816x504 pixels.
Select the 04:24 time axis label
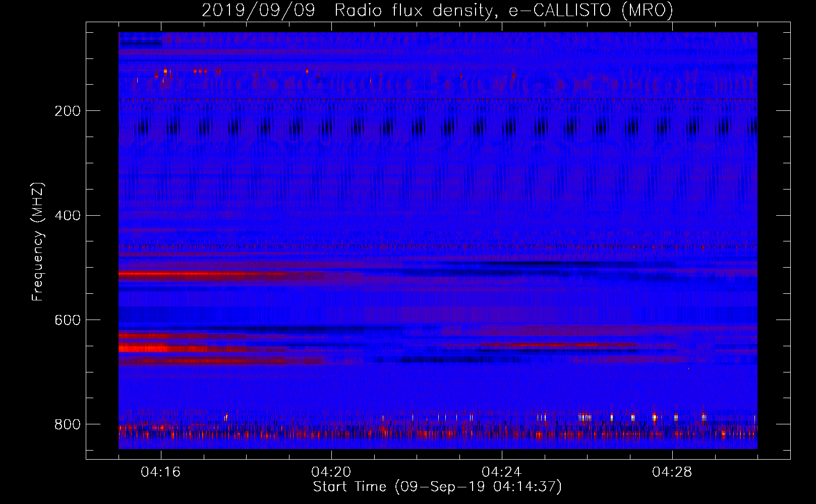pyautogui.click(x=502, y=472)
